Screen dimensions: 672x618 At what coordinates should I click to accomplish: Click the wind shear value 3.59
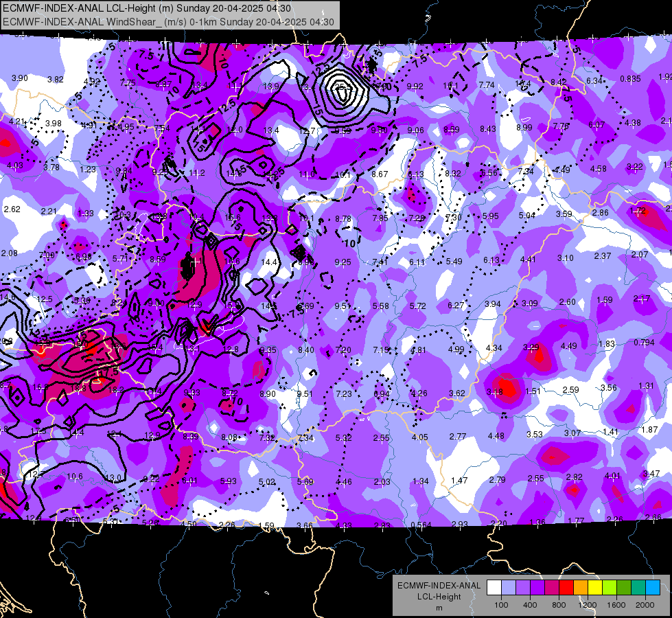pyautogui.click(x=564, y=214)
